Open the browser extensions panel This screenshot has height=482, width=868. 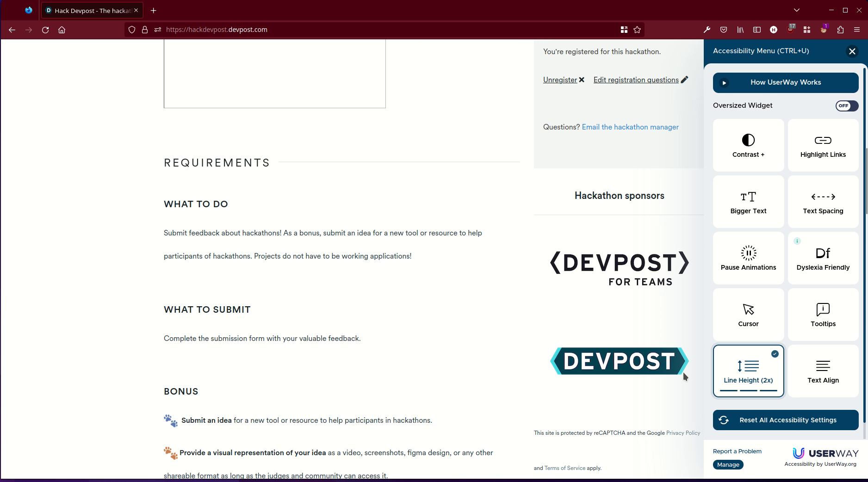pos(840,30)
